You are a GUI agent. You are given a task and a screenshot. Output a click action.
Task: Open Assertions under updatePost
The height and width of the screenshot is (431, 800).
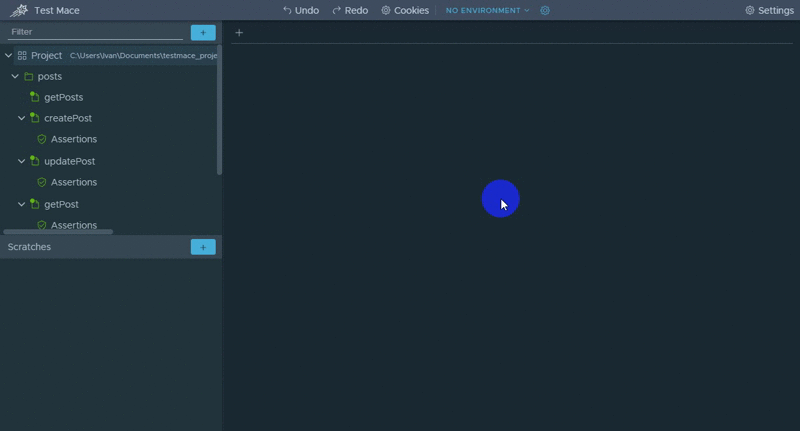[73, 182]
